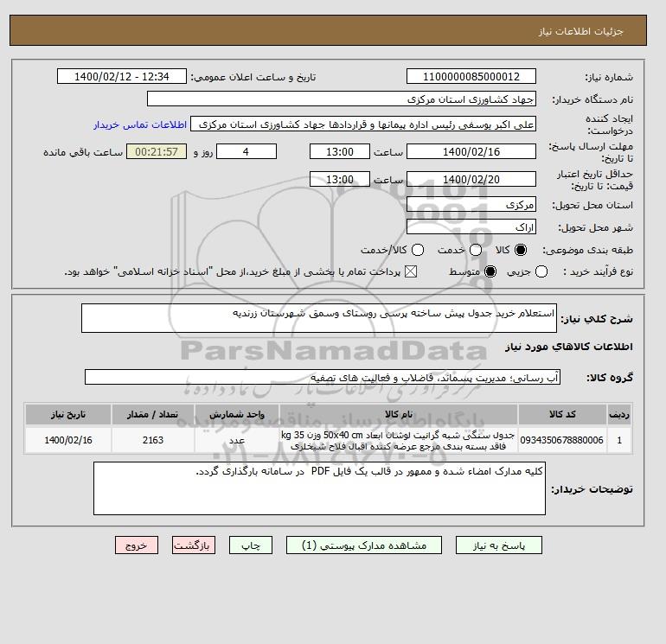Select the کالا radio button
666x644 pixels.
point(521,250)
